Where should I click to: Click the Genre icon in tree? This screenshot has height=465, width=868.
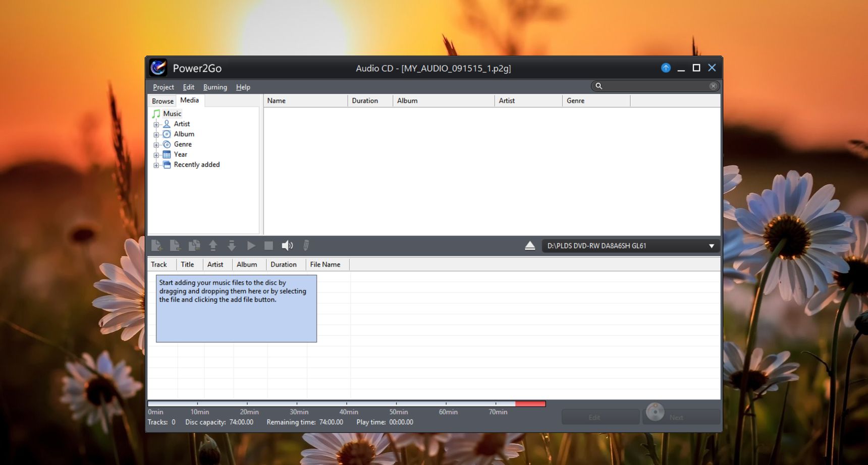(x=167, y=144)
